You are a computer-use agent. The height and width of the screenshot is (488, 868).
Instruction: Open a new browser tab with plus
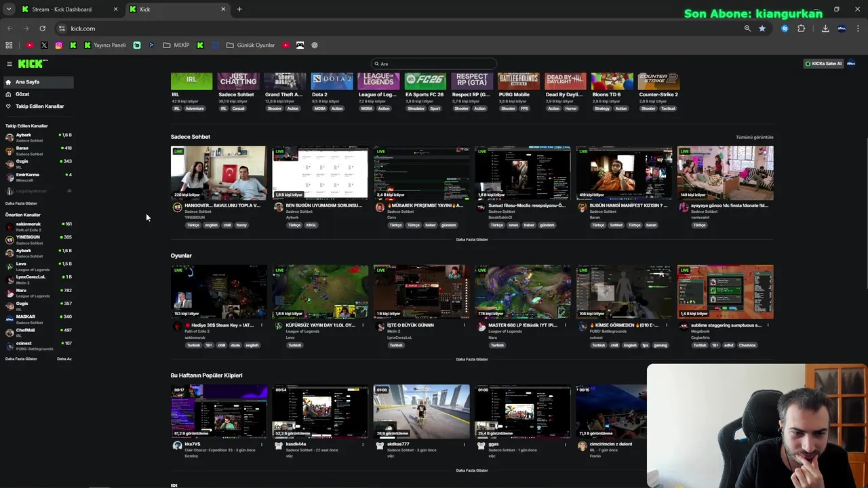click(x=239, y=9)
